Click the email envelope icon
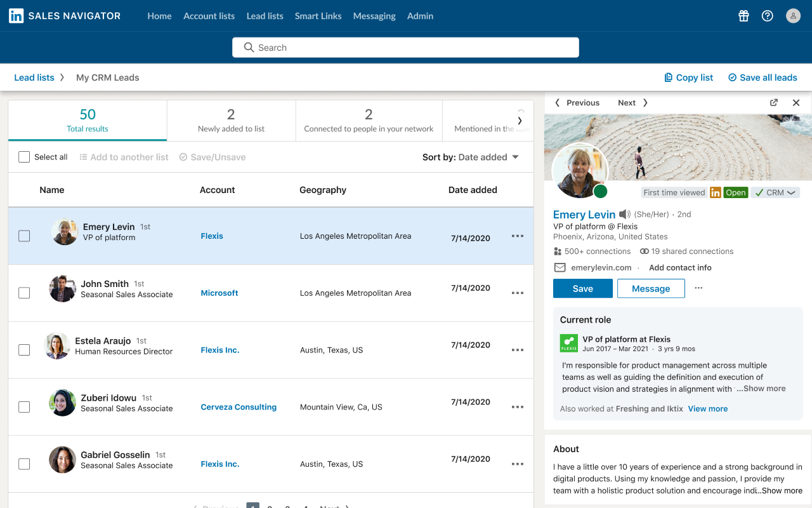This screenshot has height=508, width=812. click(560, 267)
